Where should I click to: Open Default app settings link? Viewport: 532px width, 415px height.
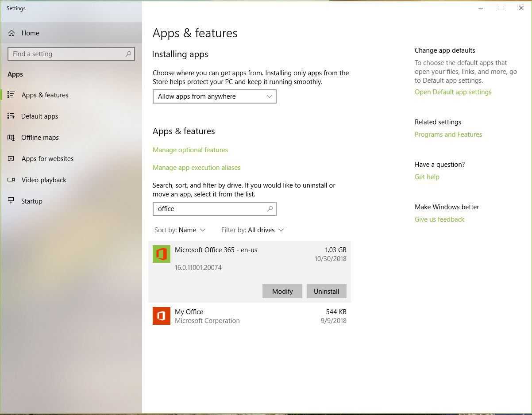pyautogui.click(x=453, y=92)
